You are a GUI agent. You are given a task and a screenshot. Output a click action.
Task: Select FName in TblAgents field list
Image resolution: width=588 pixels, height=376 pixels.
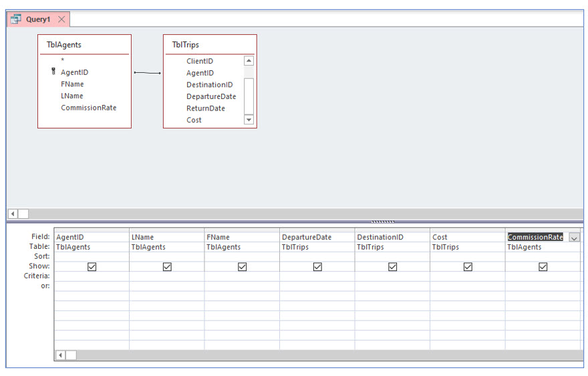coord(72,84)
